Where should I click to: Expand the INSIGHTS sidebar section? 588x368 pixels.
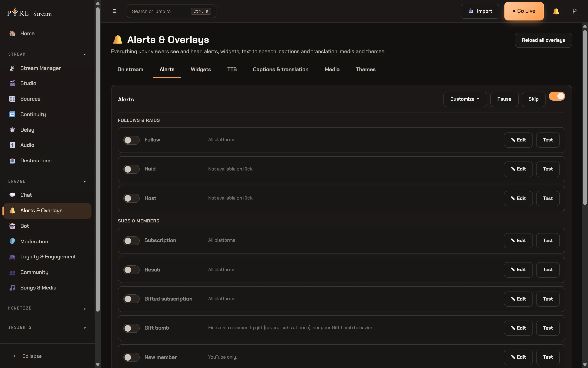point(85,328)
